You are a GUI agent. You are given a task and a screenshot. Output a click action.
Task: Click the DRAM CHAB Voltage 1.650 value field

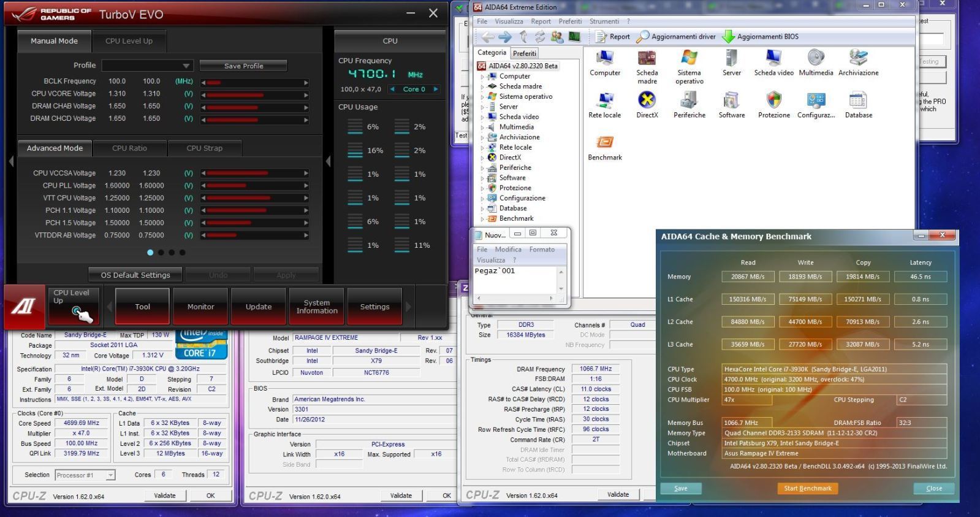click(151, 106)
